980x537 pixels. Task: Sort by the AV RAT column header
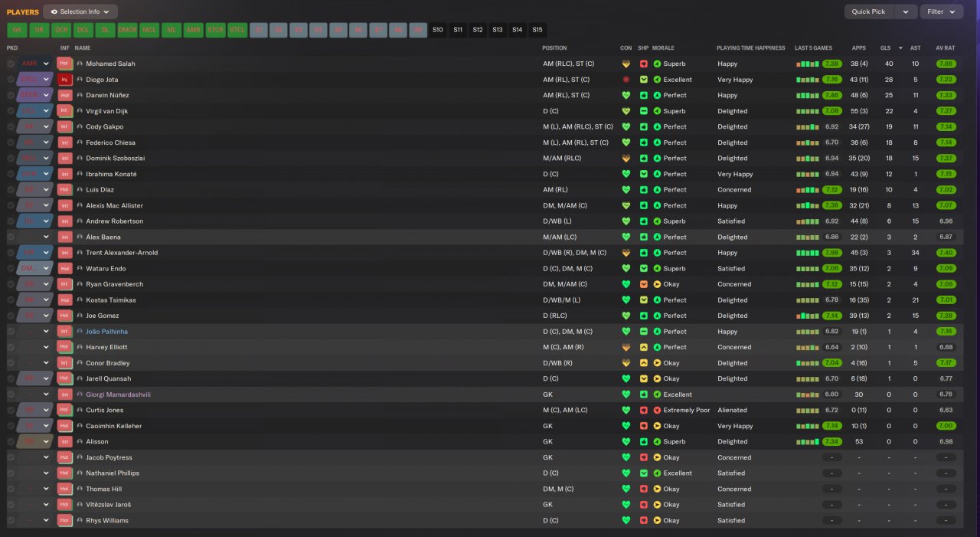(946, 47)
